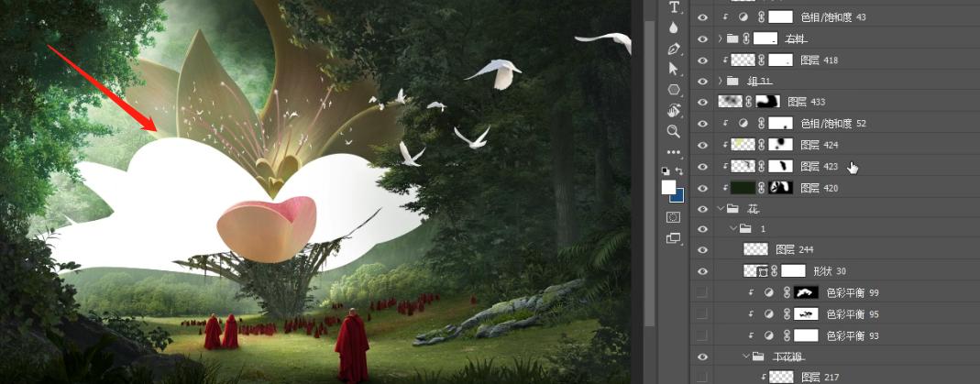Collapse the 花 layer group

pyautogui.click(x=721, y=208)
